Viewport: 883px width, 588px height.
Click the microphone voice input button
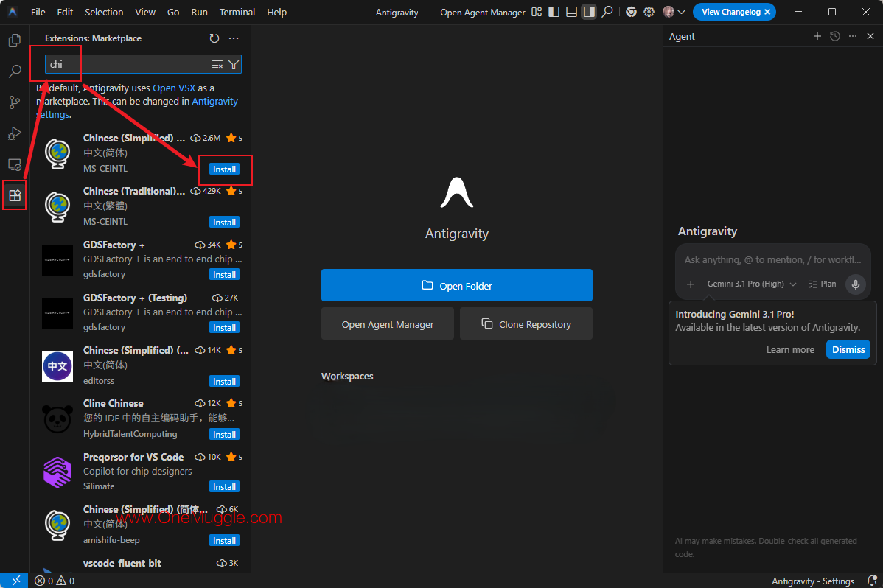pos(856,284)
